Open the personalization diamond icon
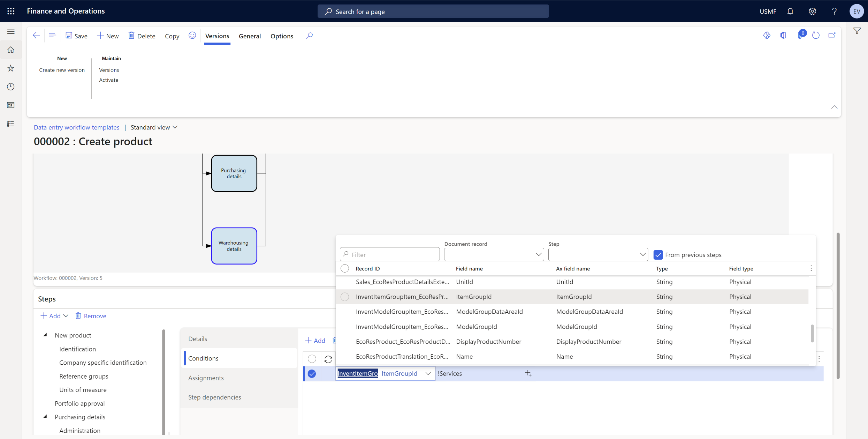Viewport: 868px width, 439px height. coord(767,35)
